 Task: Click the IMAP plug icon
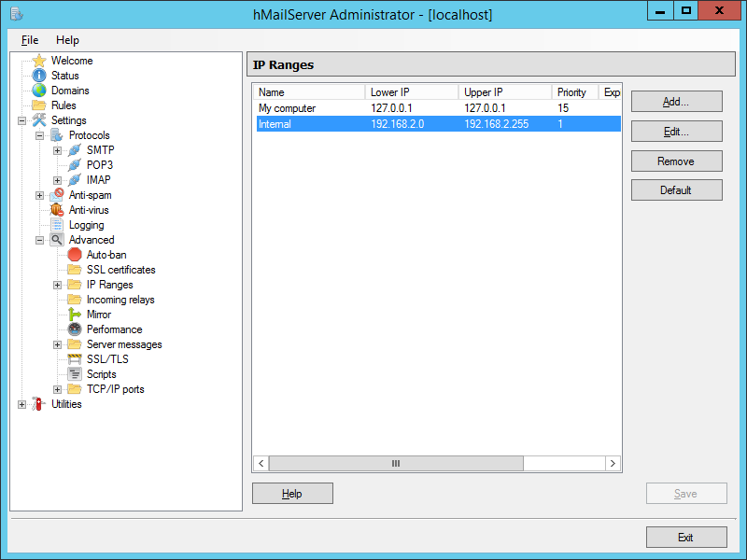click(75, 180)
